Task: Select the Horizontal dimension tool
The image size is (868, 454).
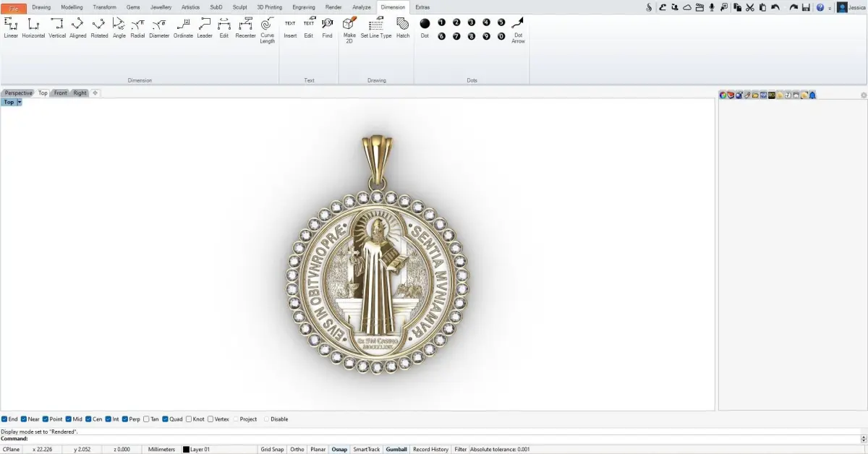Action: (x=33, y=27)
